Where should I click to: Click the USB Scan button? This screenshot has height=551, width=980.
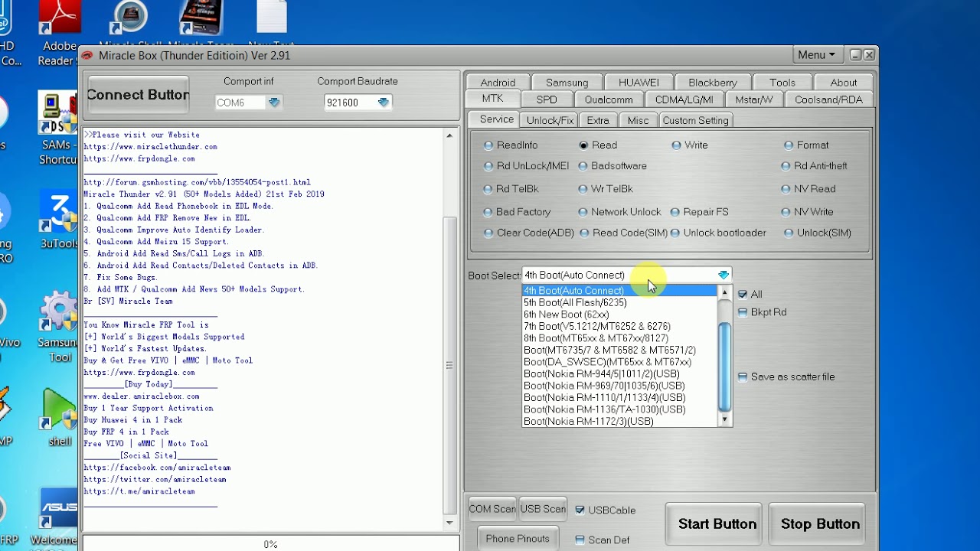[x=543, y=509]
